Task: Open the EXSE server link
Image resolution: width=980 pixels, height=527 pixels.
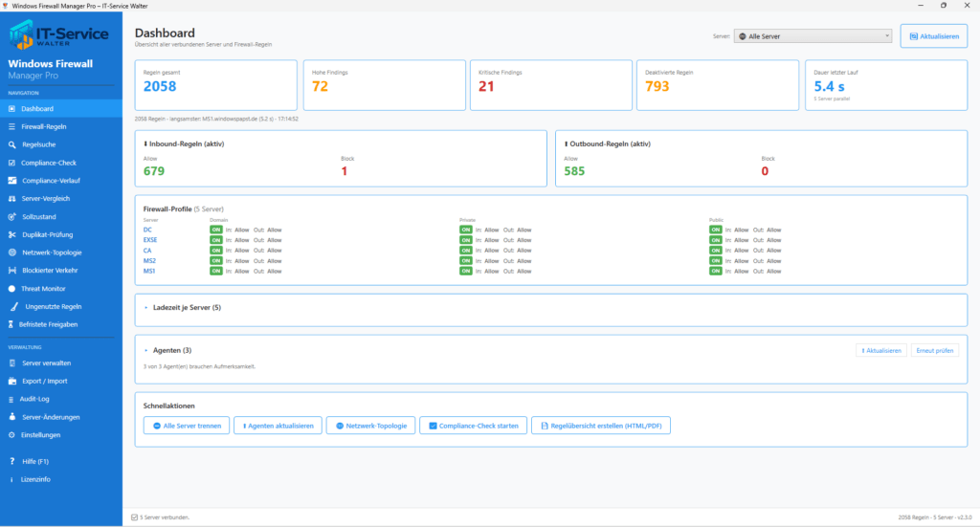Action: coord(150,240)
